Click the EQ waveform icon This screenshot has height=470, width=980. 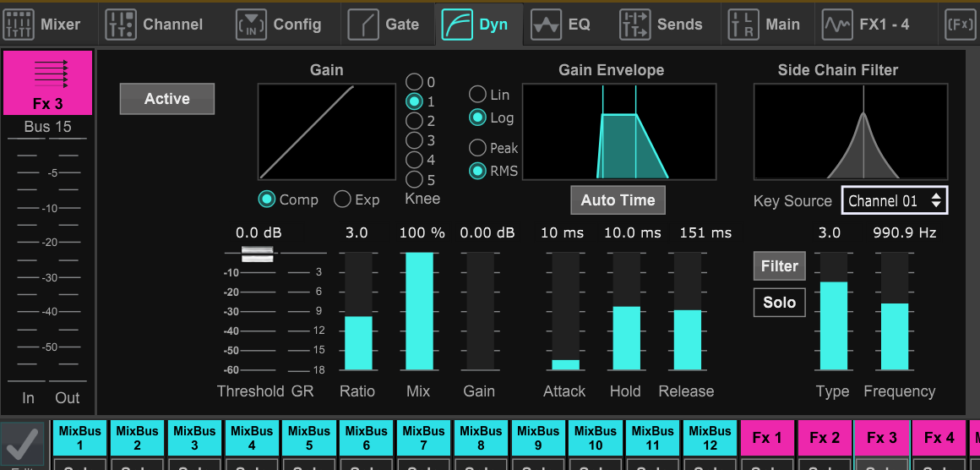(x=546, y=25)
